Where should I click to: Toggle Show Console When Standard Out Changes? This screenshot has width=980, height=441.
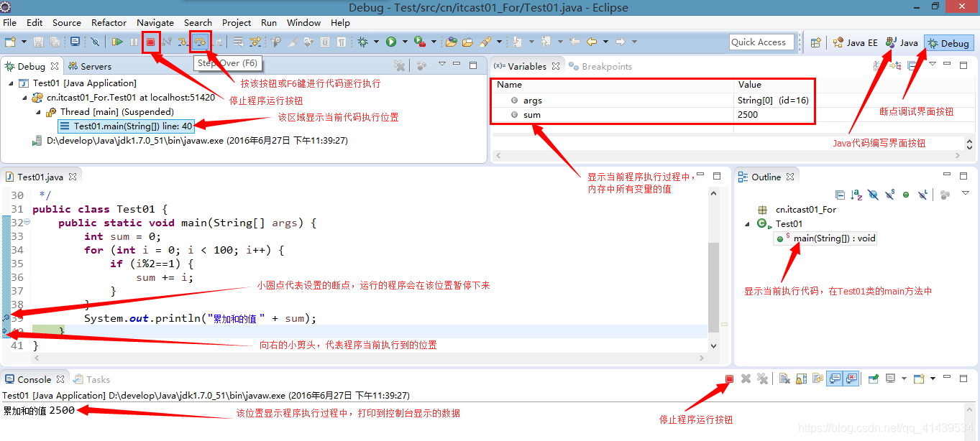click(x=835, y=379)
